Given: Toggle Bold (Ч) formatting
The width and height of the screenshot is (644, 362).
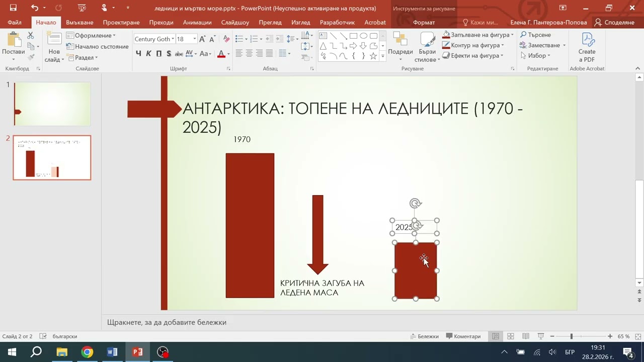Looking at the screenshot, I should (138, 54).
